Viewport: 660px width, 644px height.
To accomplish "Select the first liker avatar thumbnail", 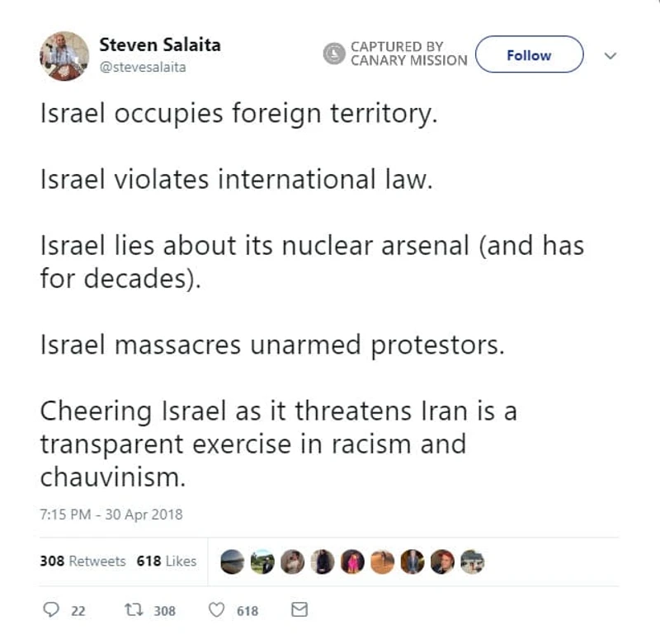I will pos(232,562).
